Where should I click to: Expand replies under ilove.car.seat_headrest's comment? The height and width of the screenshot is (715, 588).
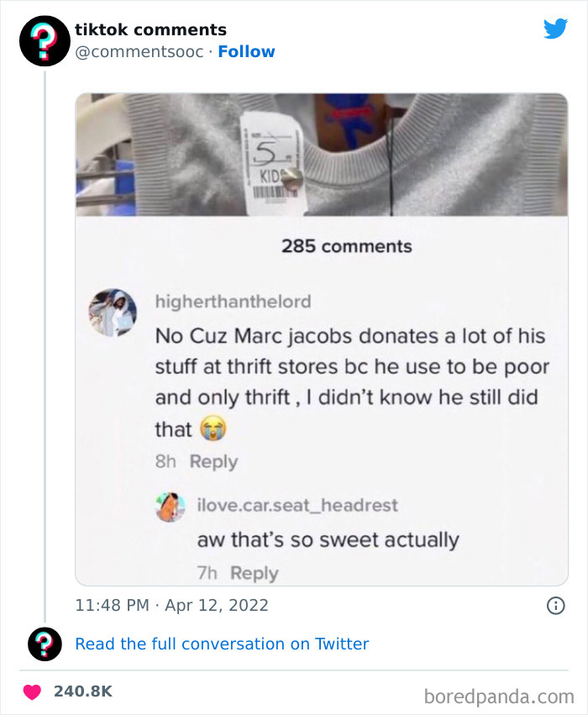click(x=255, y=573)
